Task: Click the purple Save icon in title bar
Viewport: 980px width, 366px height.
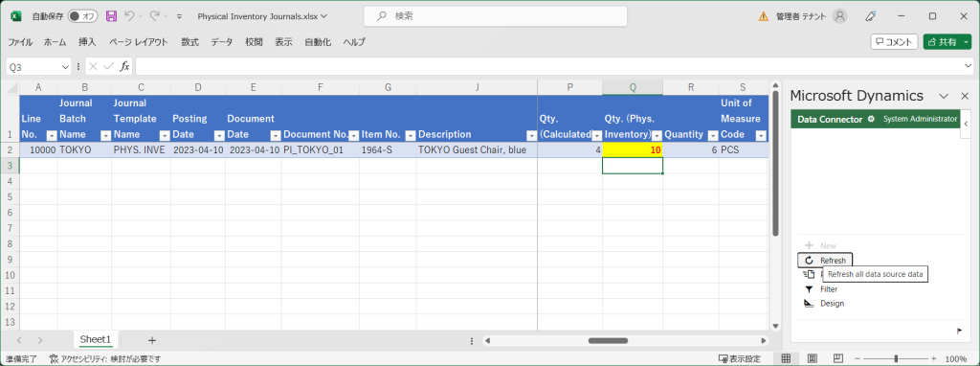Action: pos(111,16)
